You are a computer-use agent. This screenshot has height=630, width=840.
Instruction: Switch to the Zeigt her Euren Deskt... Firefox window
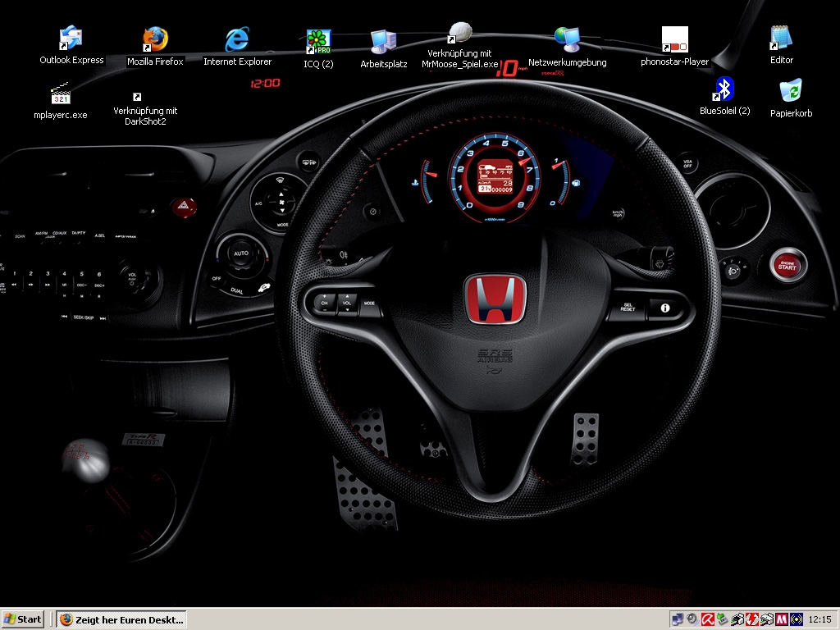(121, 619)
